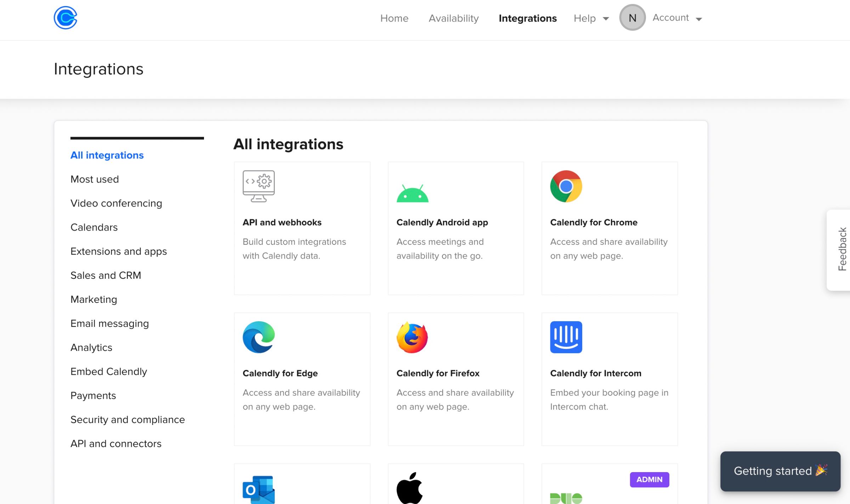Open the Getting started panel
This screenshot has width=850, height=504.
coord(780,471)
